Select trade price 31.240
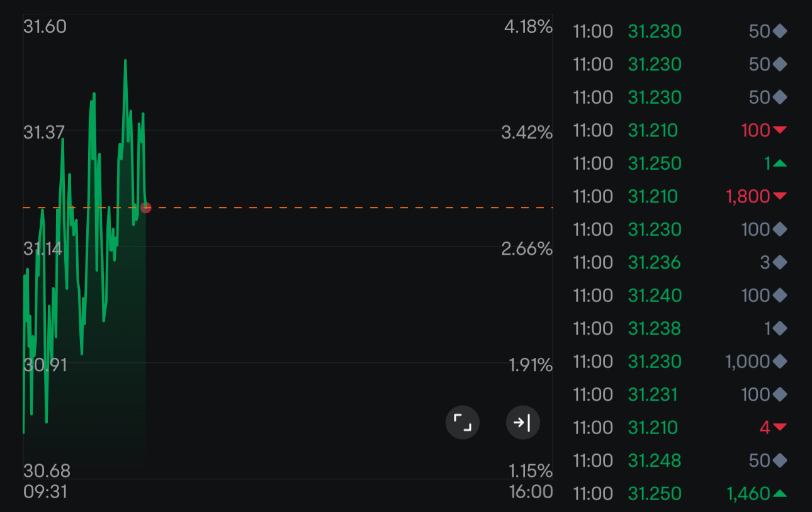Image resolution: width=812 pixels, height=512 pixels. pyautogui.click(x=655, y=296)
